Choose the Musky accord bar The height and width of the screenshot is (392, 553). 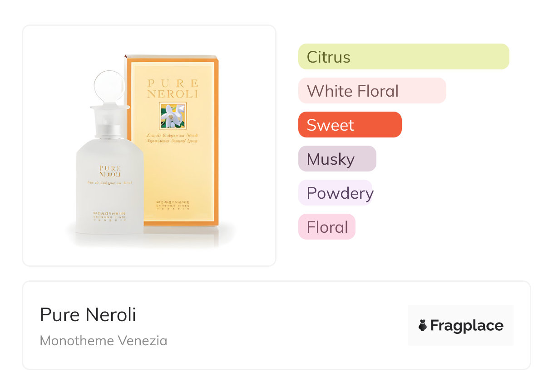(x=337, y=159)
